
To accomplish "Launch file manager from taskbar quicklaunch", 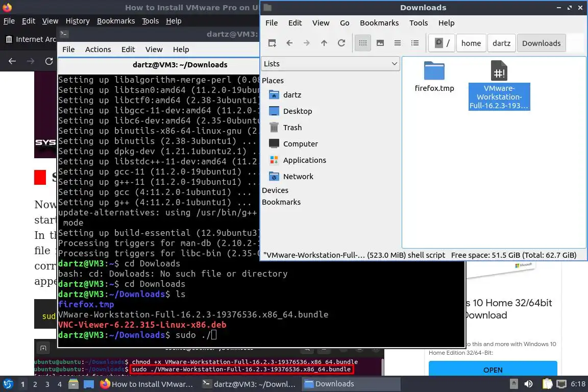I will 73,384.
